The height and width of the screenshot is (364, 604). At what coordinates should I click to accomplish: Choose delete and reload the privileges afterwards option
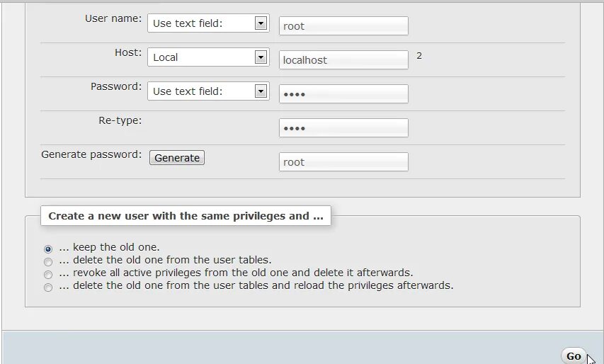[48, 288]
